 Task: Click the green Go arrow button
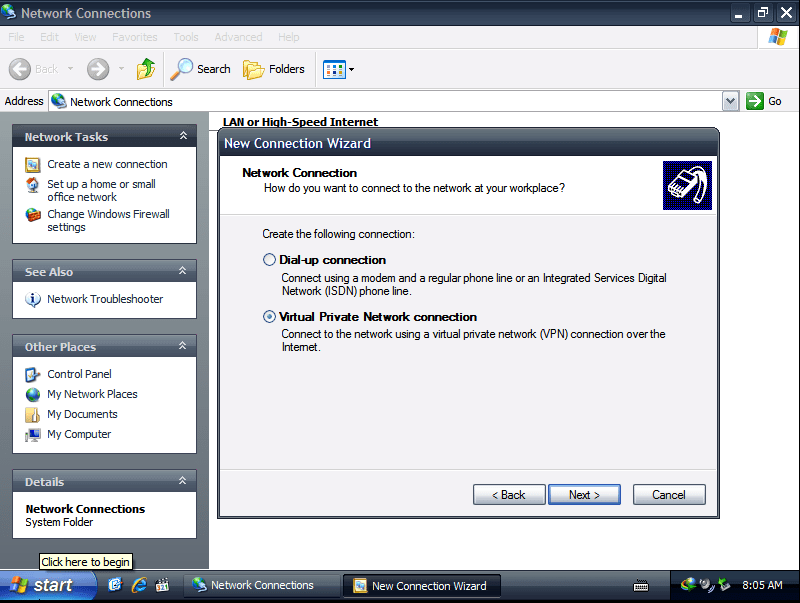tap(755, 101)
